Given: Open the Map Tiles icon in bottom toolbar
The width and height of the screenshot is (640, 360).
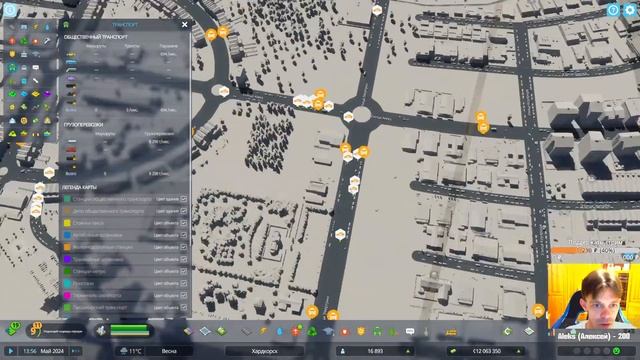Looking at the screenshot, I should (529, 331).
